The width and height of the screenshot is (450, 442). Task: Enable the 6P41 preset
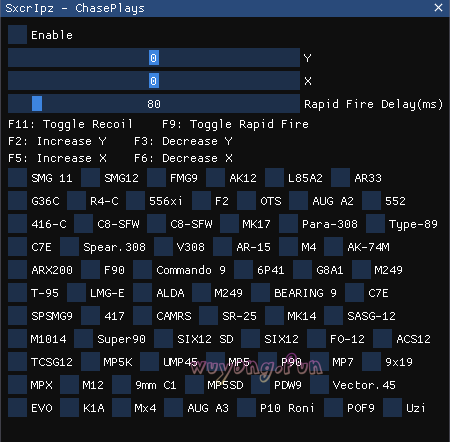[x=243, y=270]
